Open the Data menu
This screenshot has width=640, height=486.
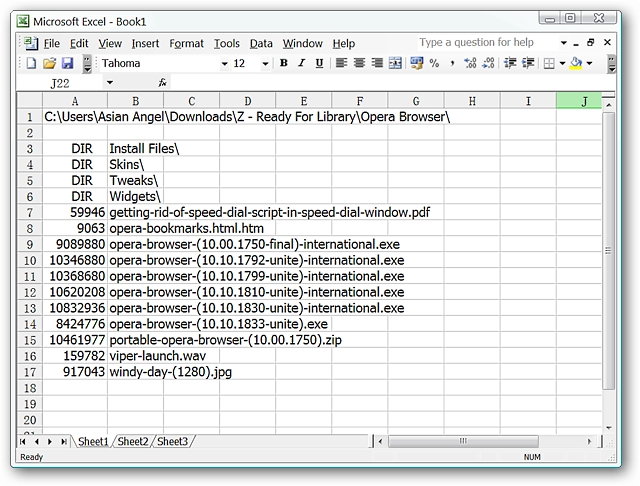(x=261, y=43)
